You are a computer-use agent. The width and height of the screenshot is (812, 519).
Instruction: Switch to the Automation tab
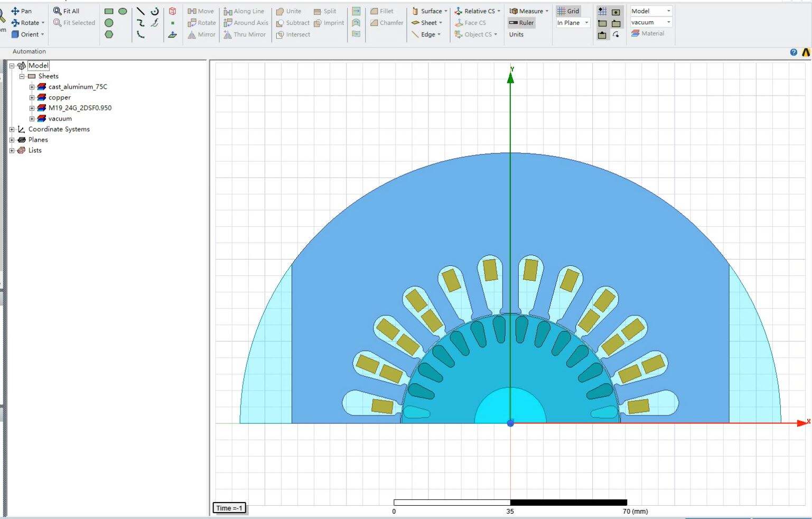click(29, 51)
